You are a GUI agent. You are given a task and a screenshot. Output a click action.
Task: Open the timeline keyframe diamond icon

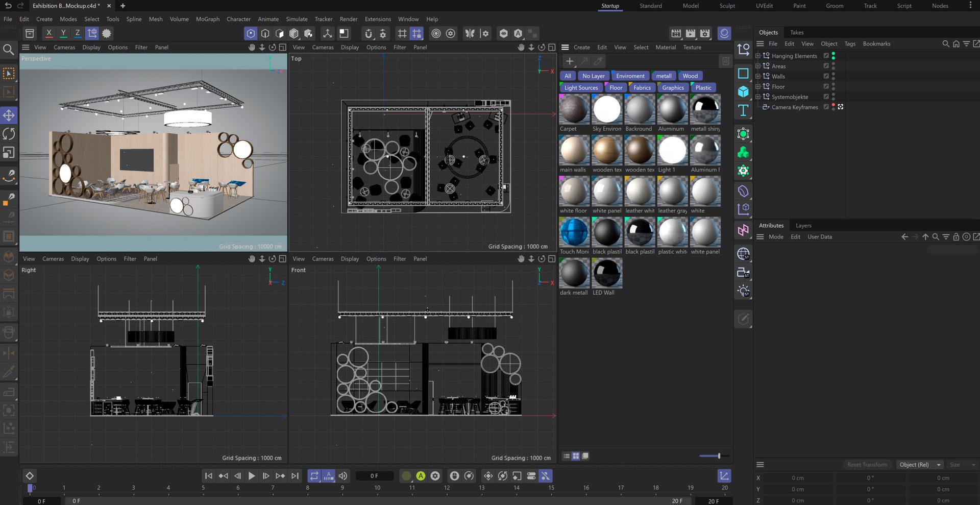[30, 476]
